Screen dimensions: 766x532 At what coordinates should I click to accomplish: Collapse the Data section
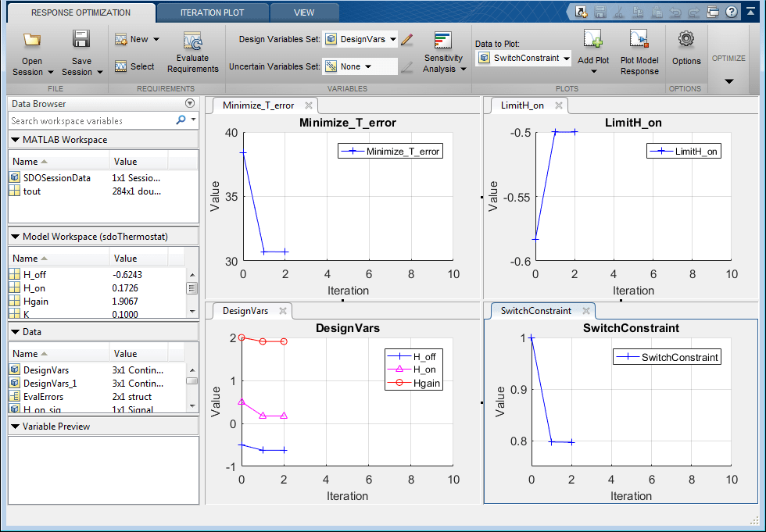(15, 332)
